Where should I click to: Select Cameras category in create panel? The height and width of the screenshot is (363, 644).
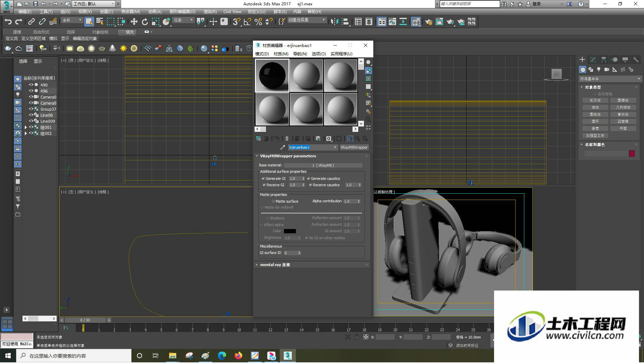(x=607, y=69)
